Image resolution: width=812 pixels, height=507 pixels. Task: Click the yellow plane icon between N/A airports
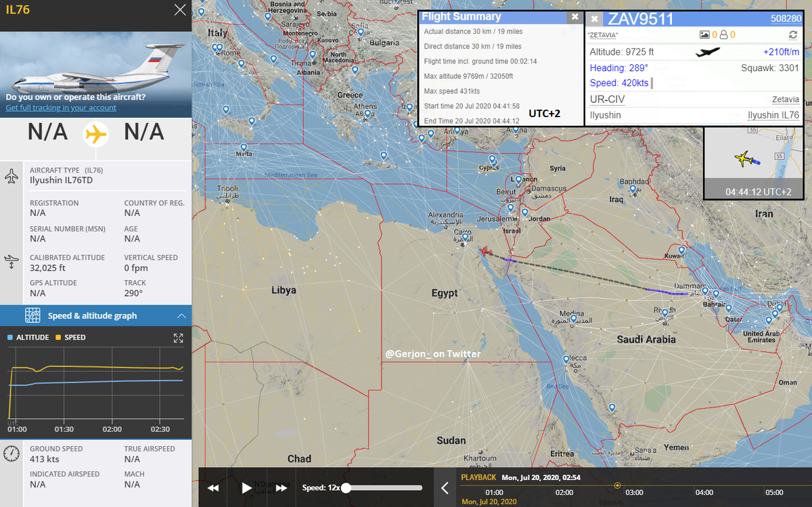[x=95, y=135]
